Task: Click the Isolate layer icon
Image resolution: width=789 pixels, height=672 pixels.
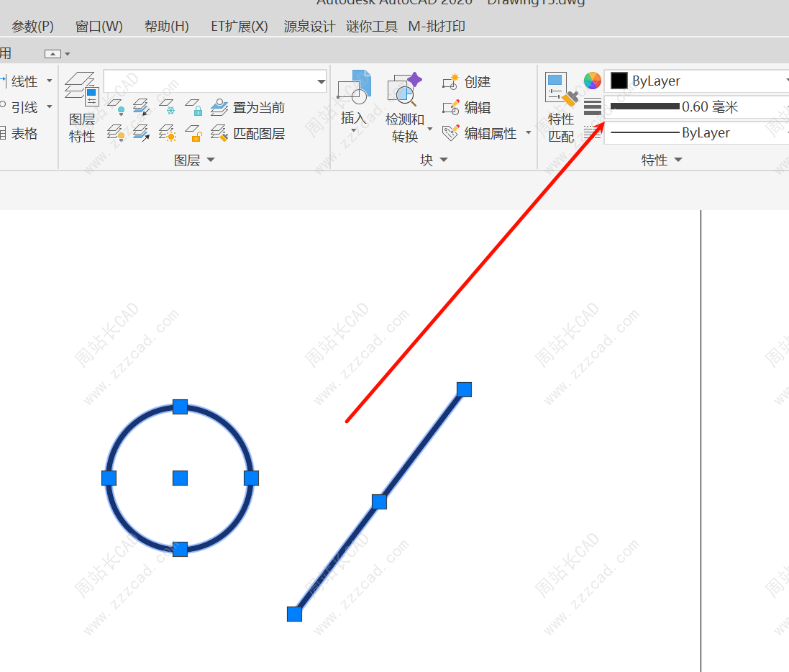Action: [142, 107]
